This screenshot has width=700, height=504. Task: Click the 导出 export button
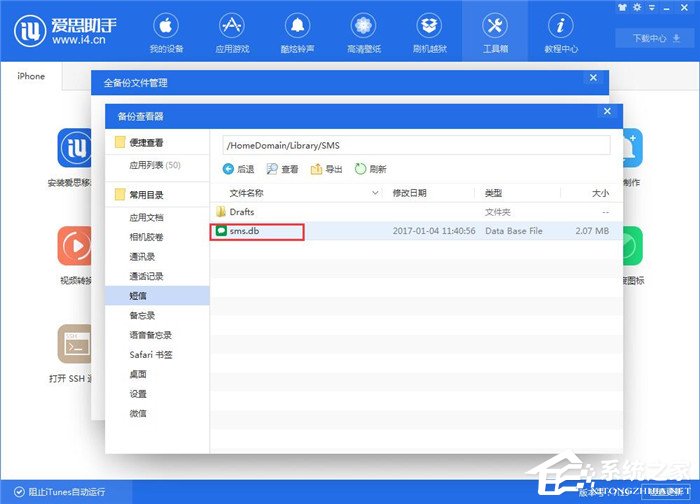326,169
